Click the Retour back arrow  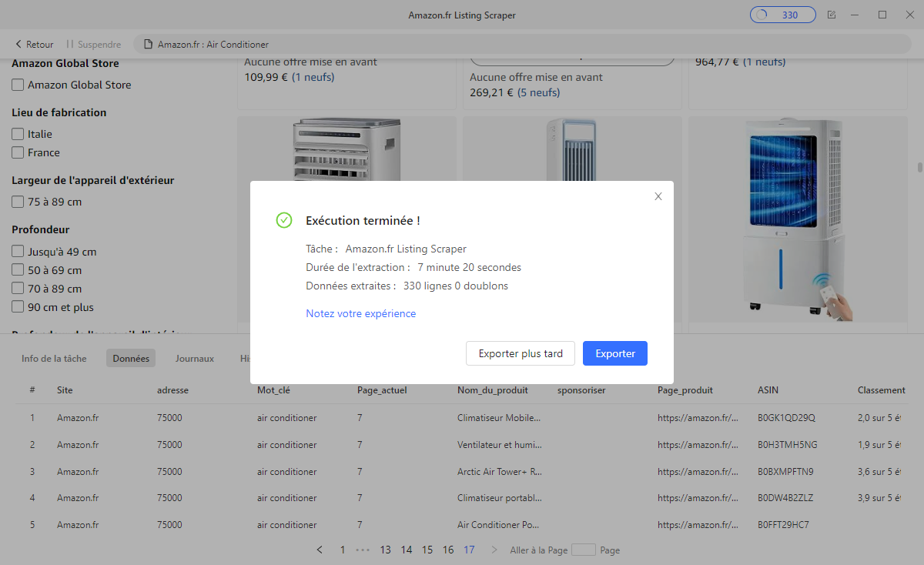[x=35, y=45]
